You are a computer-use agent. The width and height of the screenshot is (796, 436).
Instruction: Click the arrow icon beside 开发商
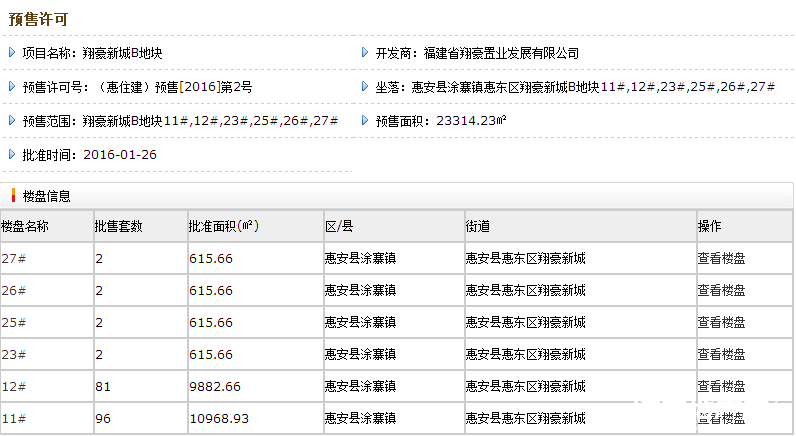click(365, 53)
